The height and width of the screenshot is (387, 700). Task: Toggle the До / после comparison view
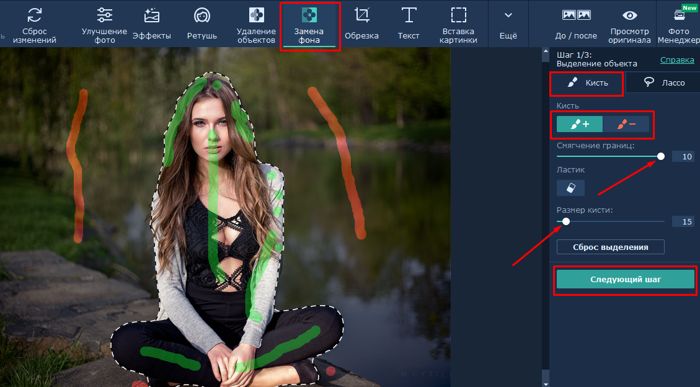click(576, 25)
